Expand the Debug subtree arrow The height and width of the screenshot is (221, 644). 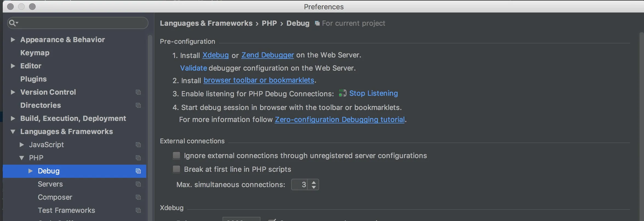coord(30,171)
